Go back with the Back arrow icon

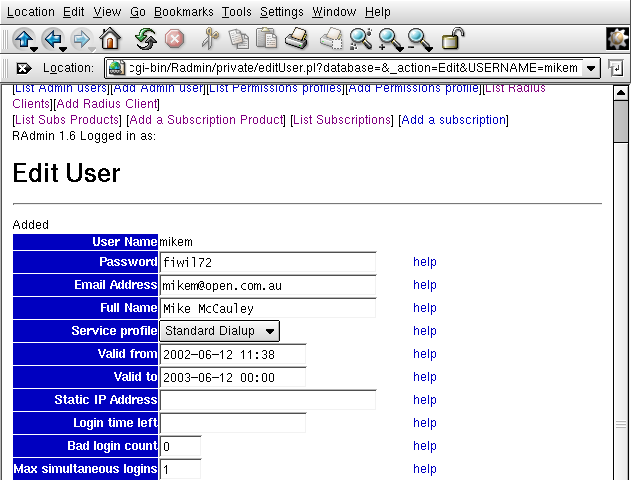[52, 39]
